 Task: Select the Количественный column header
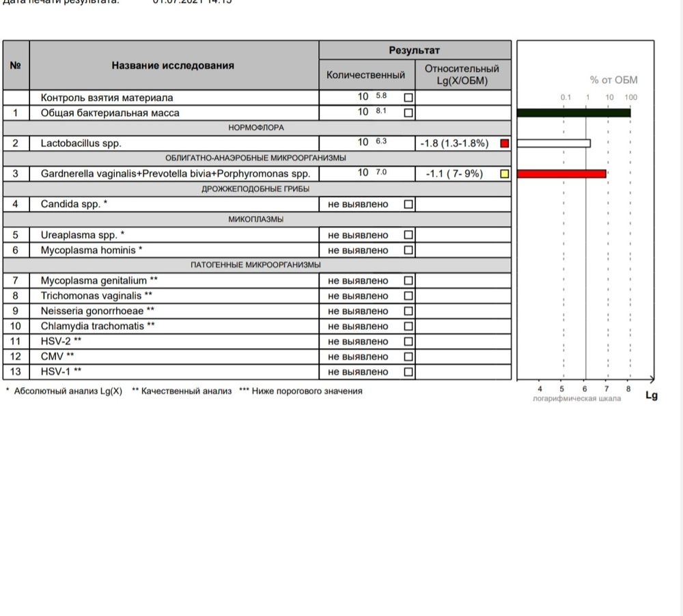pyautogui.click(x=367, y=75)
